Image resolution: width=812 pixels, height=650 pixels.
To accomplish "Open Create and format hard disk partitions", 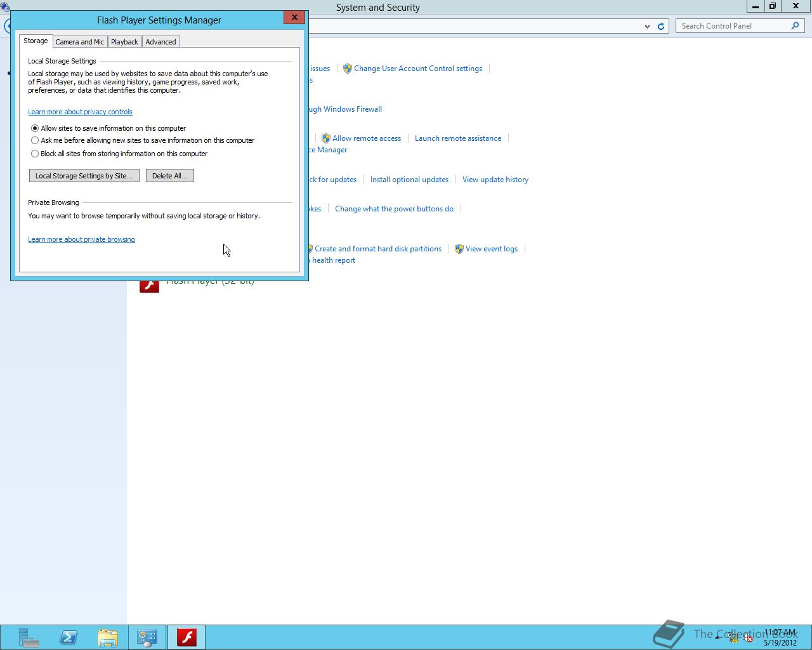I will (x=378, y=249).
